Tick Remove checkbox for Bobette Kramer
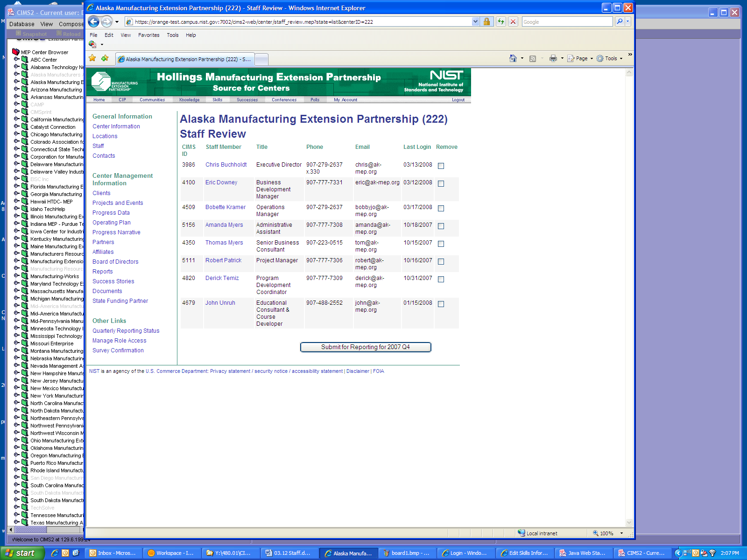 coord(441,208)
